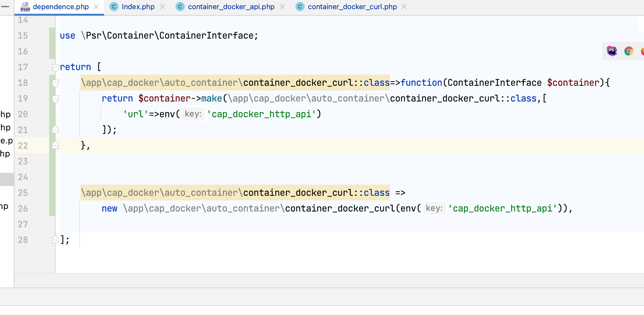Viewport: 644px width, 315px height.
Task: Open file in Firefox browser icon
Action: (642, 51)
